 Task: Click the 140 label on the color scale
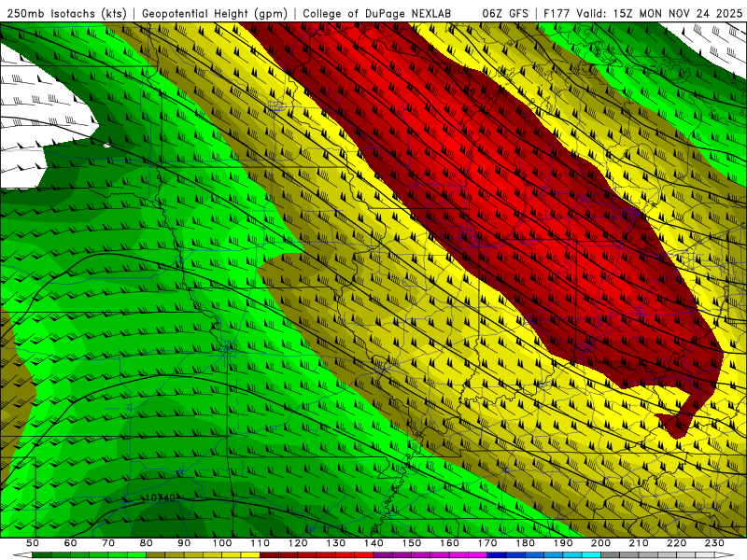[x=373, y=543]
